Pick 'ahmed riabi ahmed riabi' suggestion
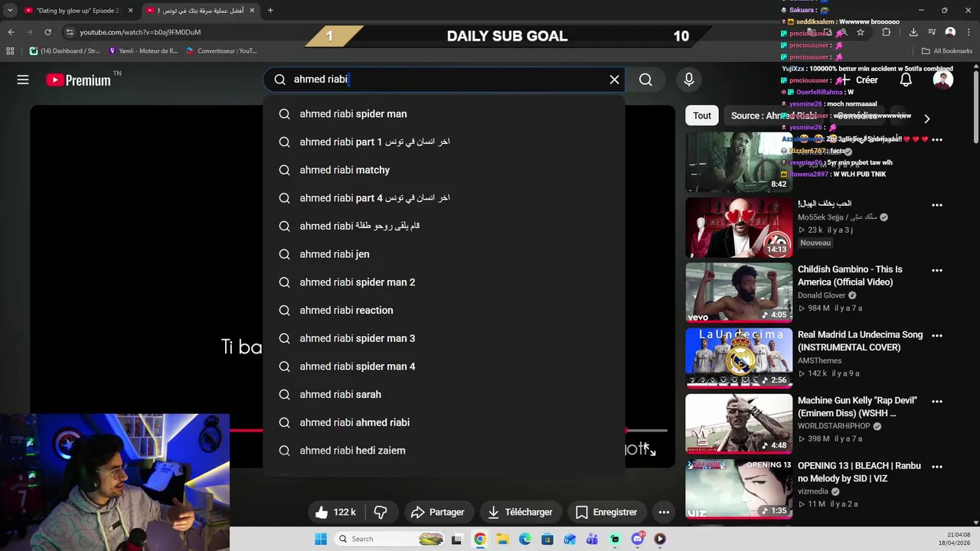The height and width of the screenshot is (551, 980). 444,422
